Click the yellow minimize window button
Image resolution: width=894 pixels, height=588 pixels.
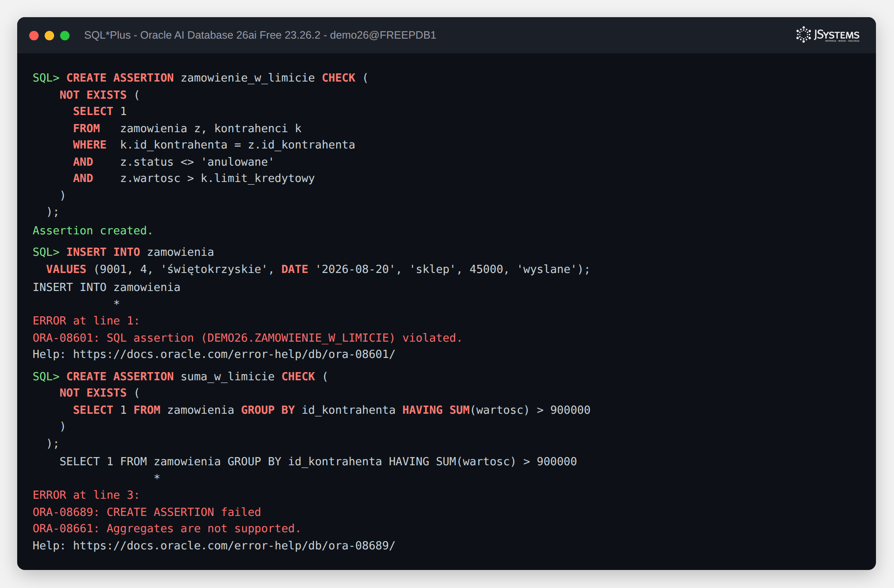(49, 36)
